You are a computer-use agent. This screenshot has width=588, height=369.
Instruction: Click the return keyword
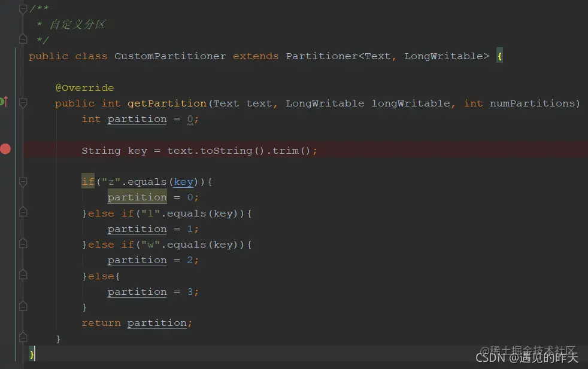(101, 323)
